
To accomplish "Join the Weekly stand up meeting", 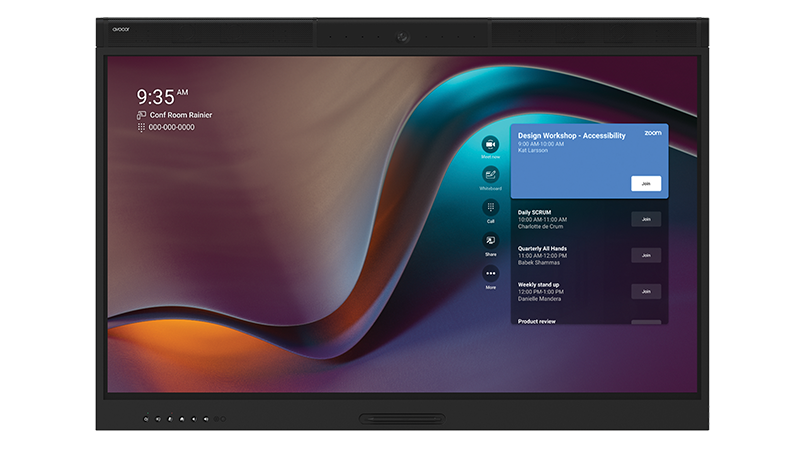I will coord(646,291).
